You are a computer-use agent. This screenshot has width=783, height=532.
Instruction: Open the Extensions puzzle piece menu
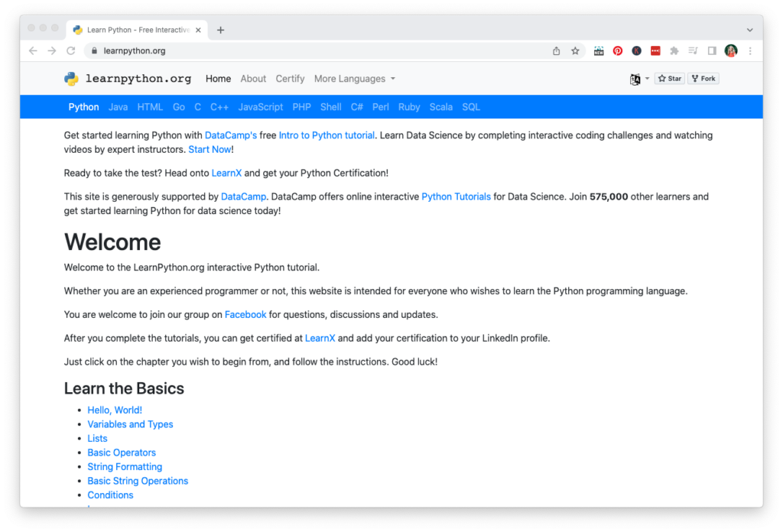pyautogui.click(x=674, y=51)
